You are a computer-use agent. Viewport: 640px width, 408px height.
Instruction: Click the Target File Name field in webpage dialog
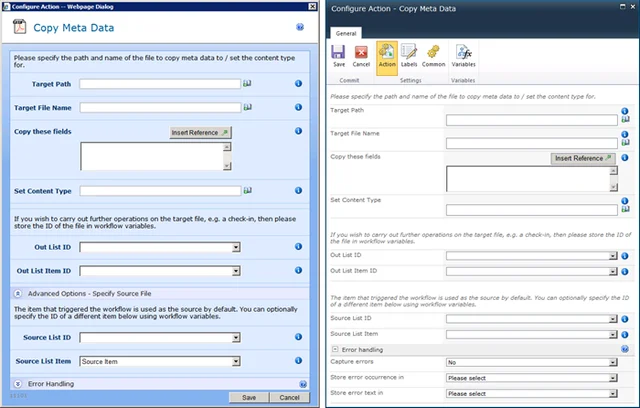[x=160, y=106]
